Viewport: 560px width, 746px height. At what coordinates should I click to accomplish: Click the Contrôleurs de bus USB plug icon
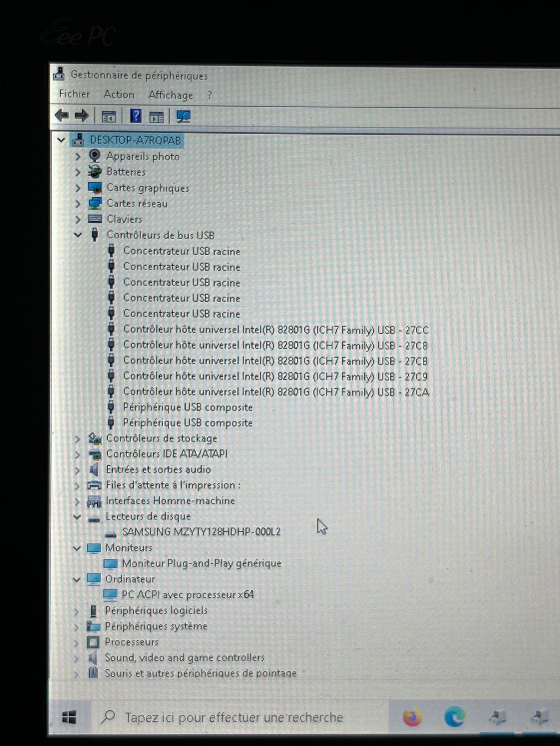coord(95,234)
